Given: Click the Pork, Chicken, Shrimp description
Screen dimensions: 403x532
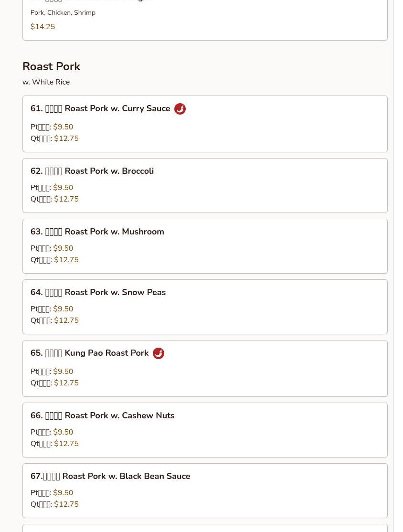Looking at the screenshot, I should coord(63,13).
